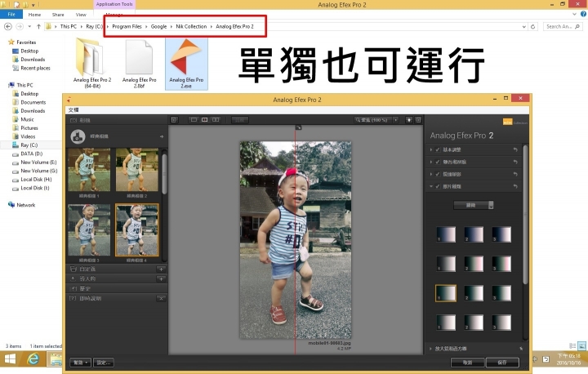Select film swatch 3 in third row
The height and width of the screenshot is (374, 588).
(x=501, y=293)
